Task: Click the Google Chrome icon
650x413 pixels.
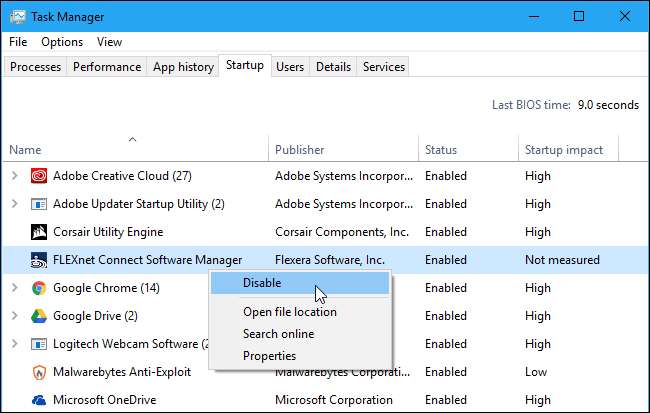Action: coord(39,288)
